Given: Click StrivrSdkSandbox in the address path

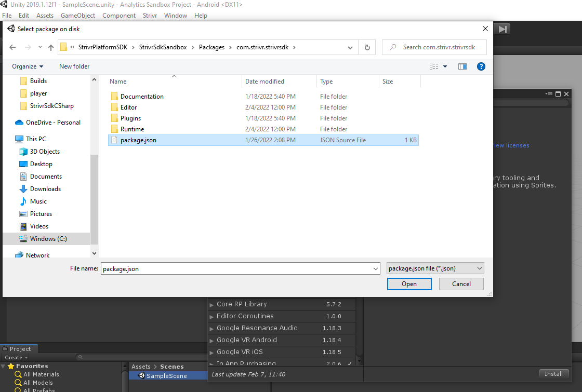Looking at the screenshot, I should (x=163, y=47).
